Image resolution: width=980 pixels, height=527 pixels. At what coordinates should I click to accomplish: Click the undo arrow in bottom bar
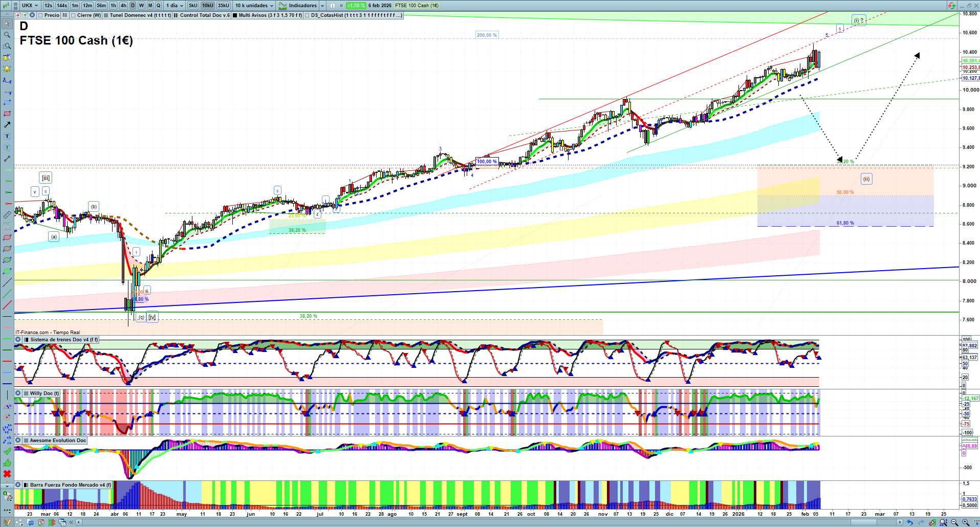click(x=909, y=522)
